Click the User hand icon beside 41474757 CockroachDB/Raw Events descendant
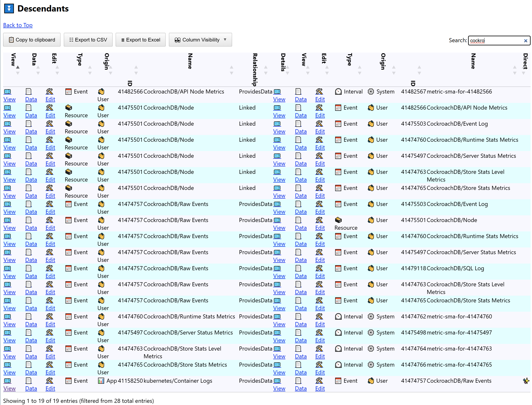 click(x=371, y=381)
